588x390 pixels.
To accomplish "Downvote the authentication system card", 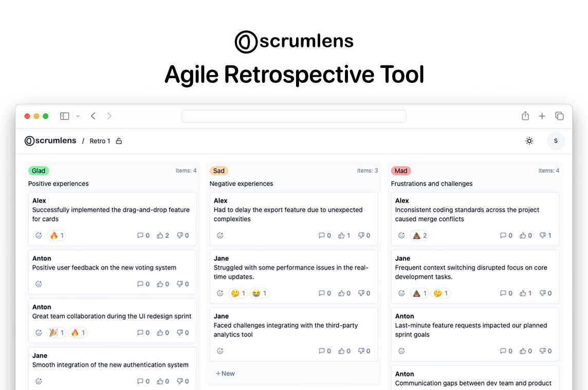I will click(x=182, y=381).
